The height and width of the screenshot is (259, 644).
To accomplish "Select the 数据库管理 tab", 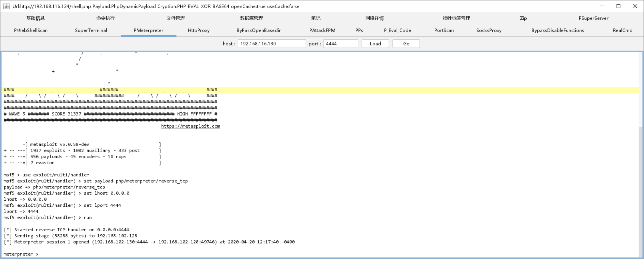I will point(251,18).
